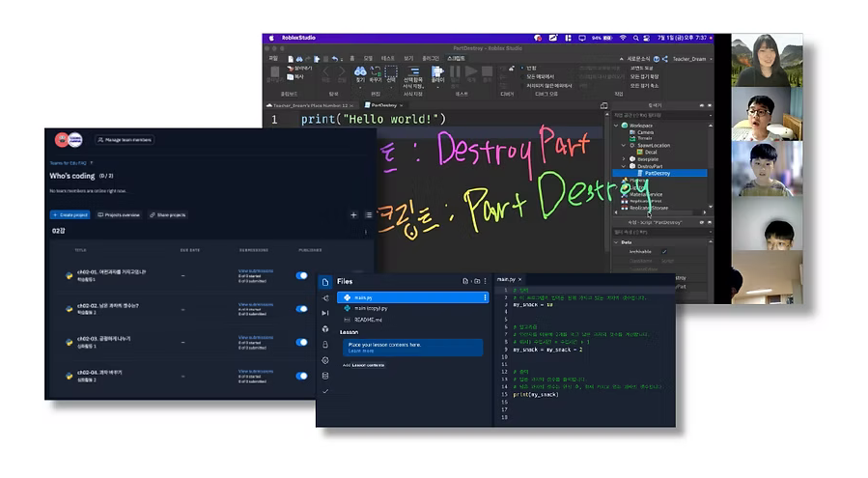Click Add Lesson contents button
The height and width of the screenshot is (478, 868).
pyautogui.click(x=364, y=365)
